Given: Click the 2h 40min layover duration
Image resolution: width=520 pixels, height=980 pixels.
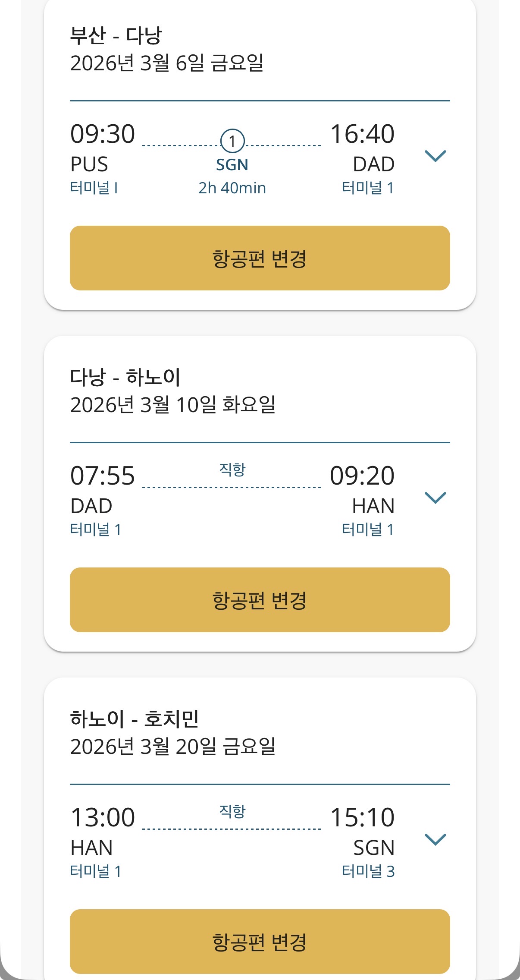Looking at the screenshot, I should point(232,188).
